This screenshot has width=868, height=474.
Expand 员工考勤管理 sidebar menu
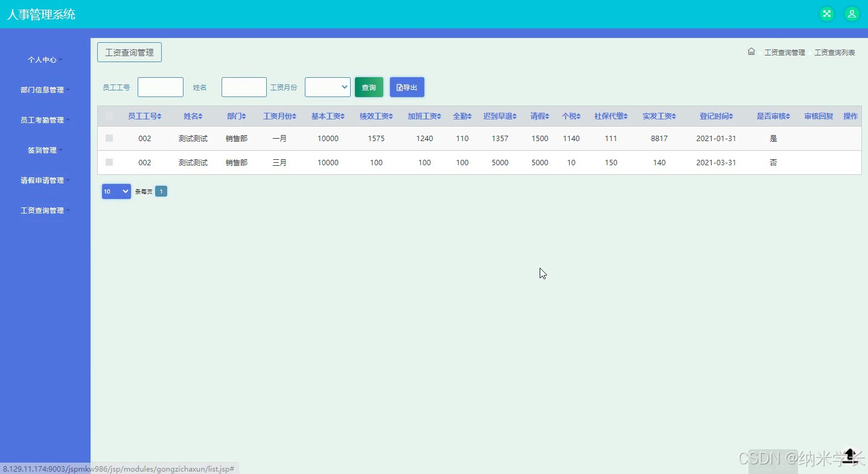(45, 120)
